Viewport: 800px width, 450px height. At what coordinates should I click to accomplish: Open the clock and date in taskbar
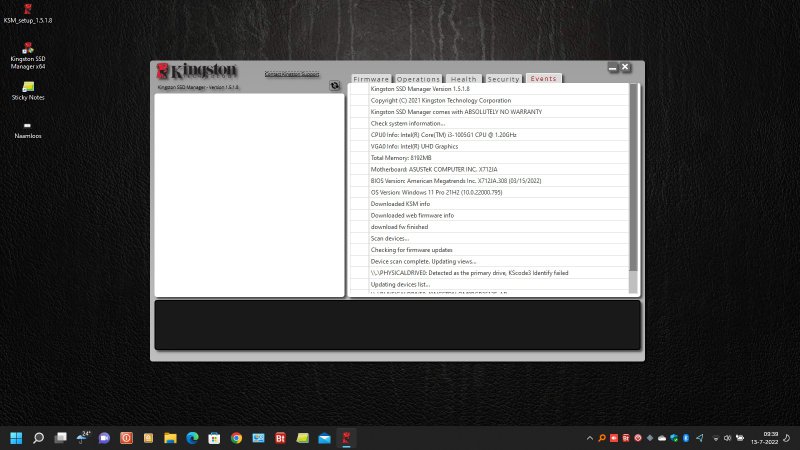[770, 438]
